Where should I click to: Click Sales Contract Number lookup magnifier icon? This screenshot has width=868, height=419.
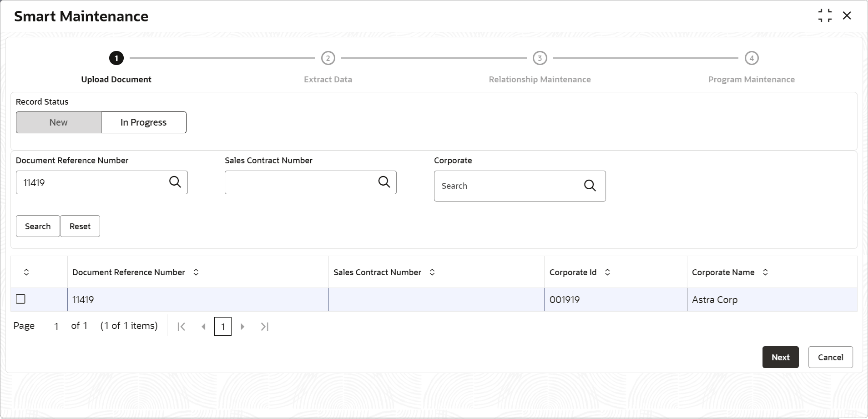tap(384, 182)
